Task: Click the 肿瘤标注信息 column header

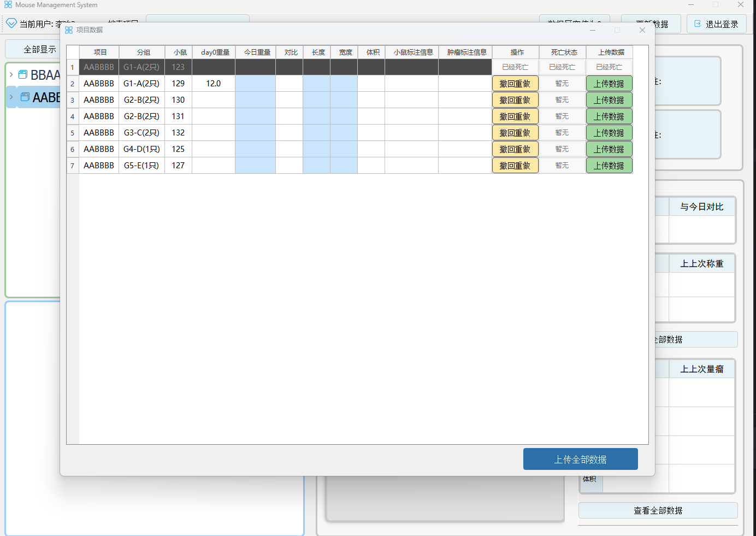Action: pyautogui.click(x=466, y=52)
